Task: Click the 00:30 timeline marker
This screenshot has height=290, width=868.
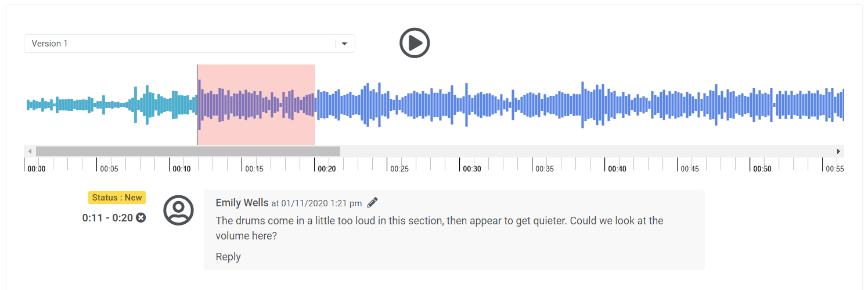Action: (471, 169)
